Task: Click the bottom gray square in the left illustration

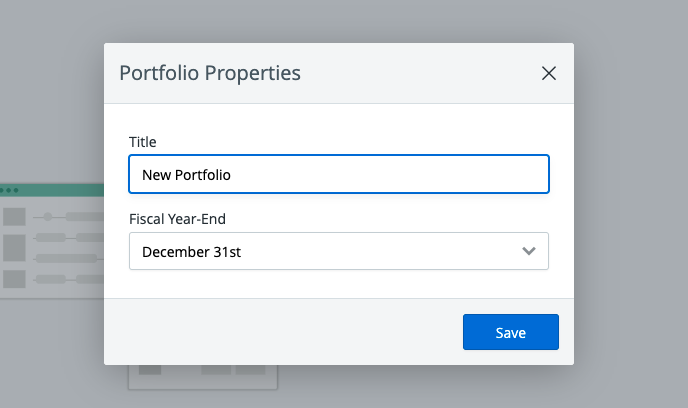Action: point(14,279)
